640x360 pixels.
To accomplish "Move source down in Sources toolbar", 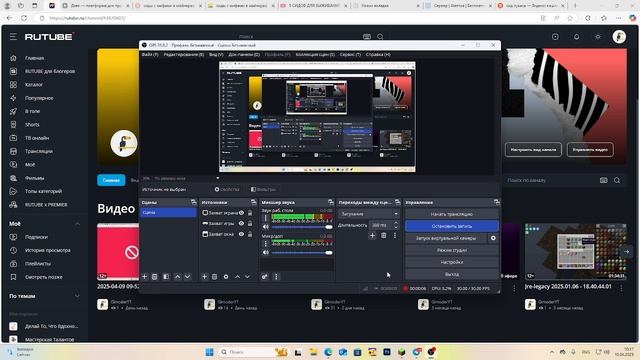I will tap(247, 276).
